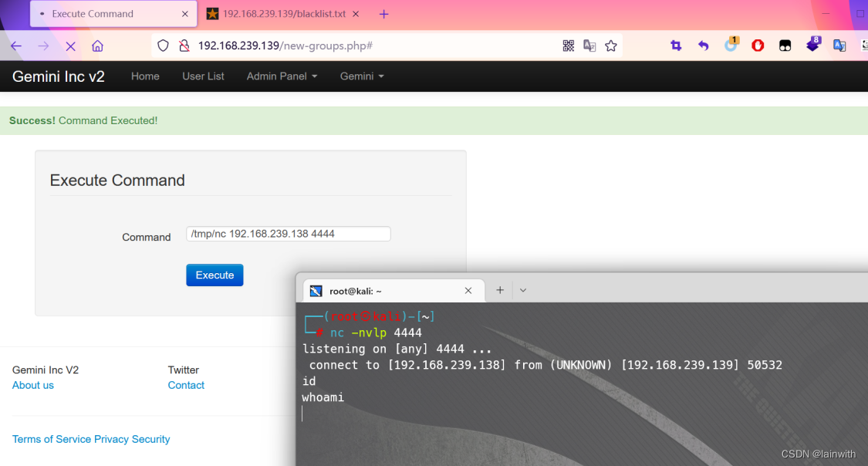The image size is (868, 466).
Task: Open the translate extension in toolbar
Action: pos(839,46)
